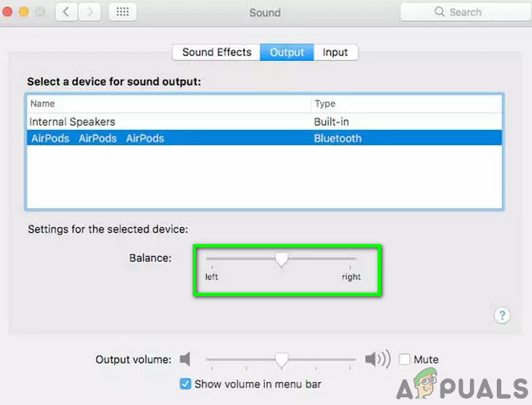
Task: Show all preferences via grid icon
Action: pos(122,12)
